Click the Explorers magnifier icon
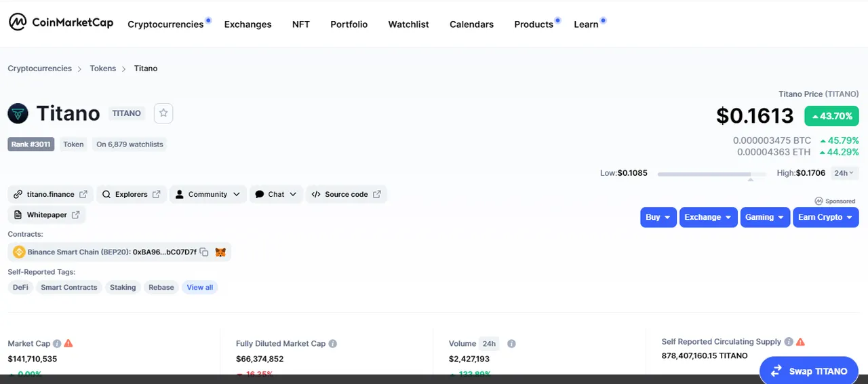The height and width of the screenshot is (384, 868). pos(106,194)
